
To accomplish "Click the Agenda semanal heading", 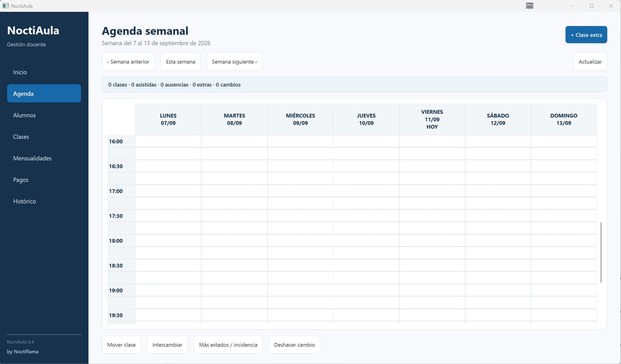I will coord(145,31).
